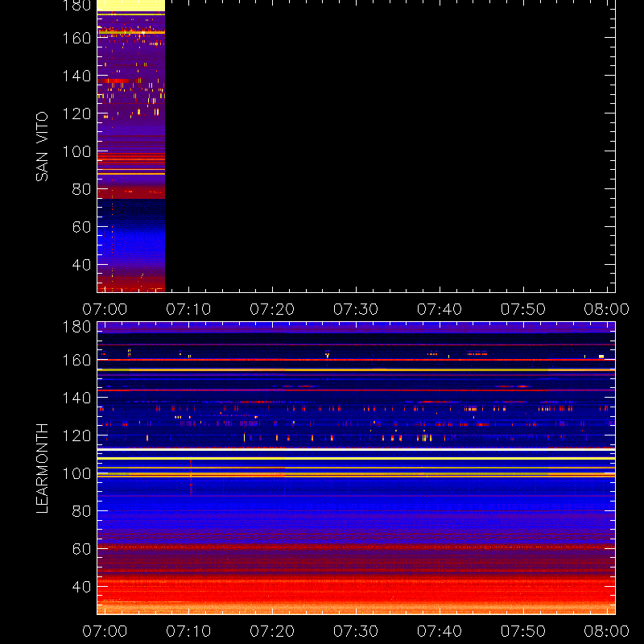The image size is (644, 644).
Task: Pick the 60 tick label on LEARMONTH axis
Action: tap(82, 549)
